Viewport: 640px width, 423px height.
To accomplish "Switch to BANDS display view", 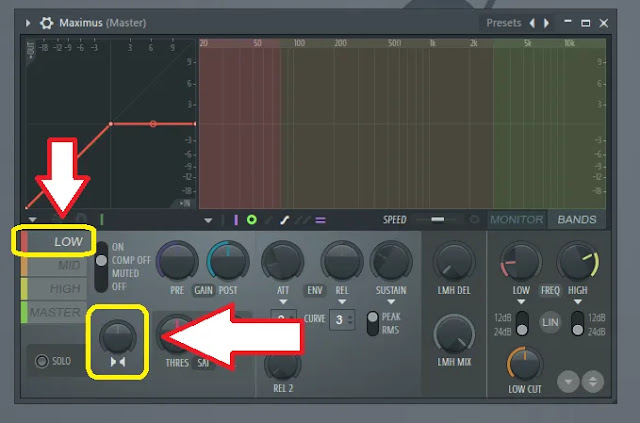I will pyautogui.click(x=577, y=220).
